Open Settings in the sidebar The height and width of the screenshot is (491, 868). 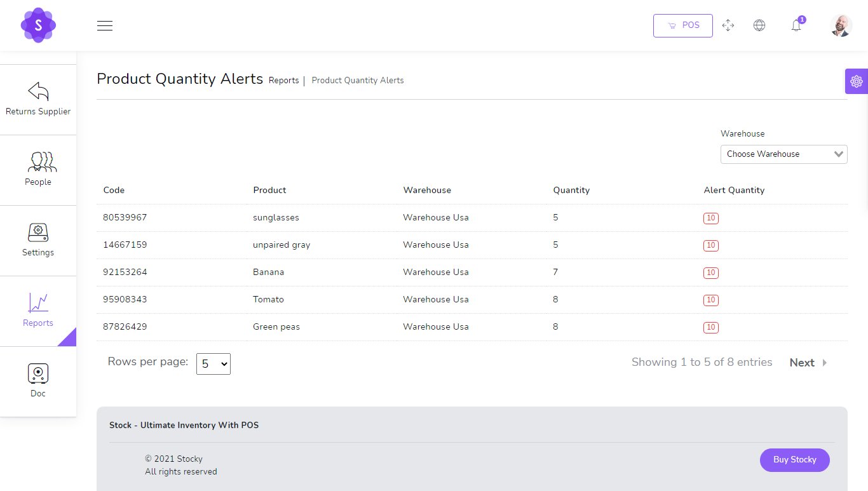[38, 240]
